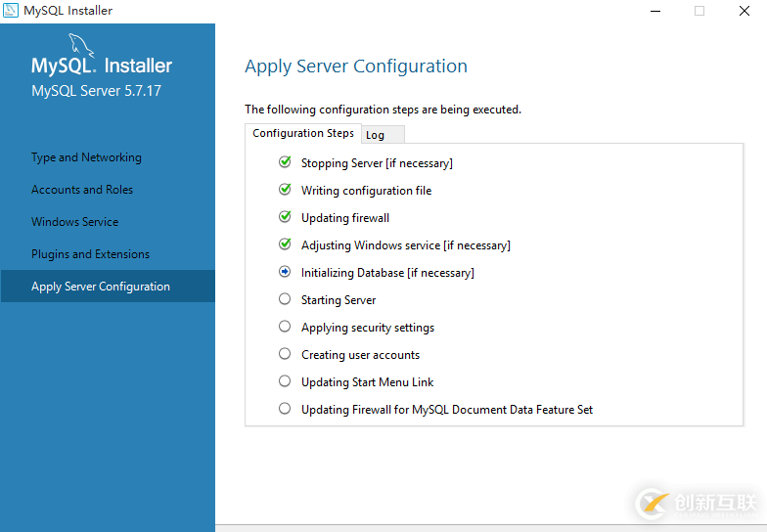Close the MySQL Installer window
The image size is (767, 532).
click(x=744, y=11)
